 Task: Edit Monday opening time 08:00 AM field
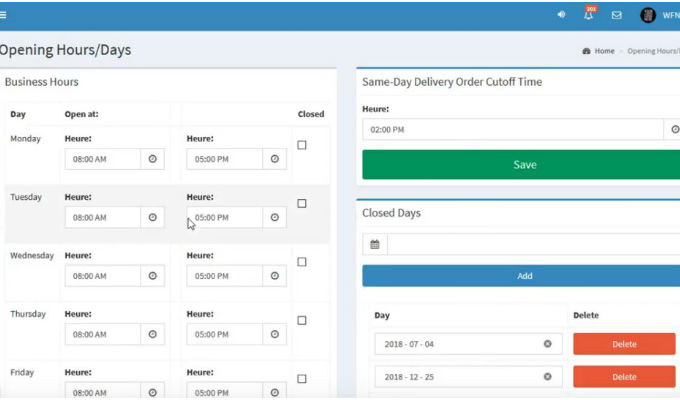click(103, 159)
